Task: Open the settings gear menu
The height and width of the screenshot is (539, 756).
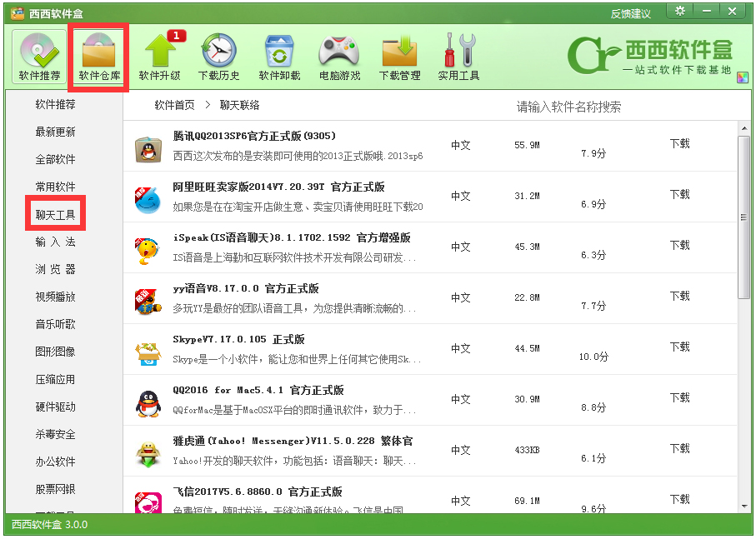Action: pos(680,11)
